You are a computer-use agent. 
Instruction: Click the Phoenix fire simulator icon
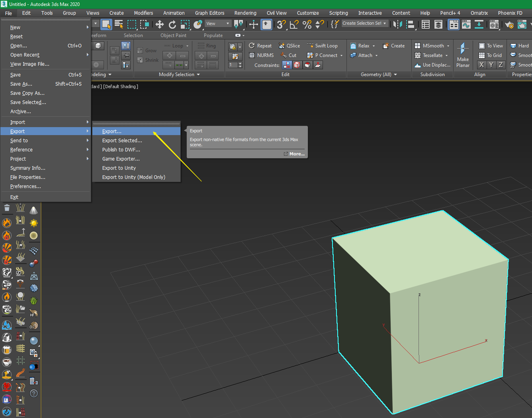[x=7, y=222]
